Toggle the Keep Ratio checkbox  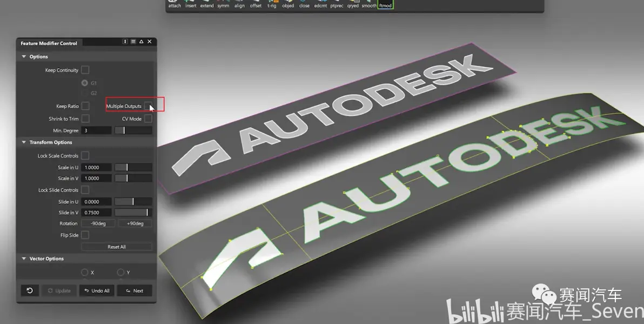[85, 106]
